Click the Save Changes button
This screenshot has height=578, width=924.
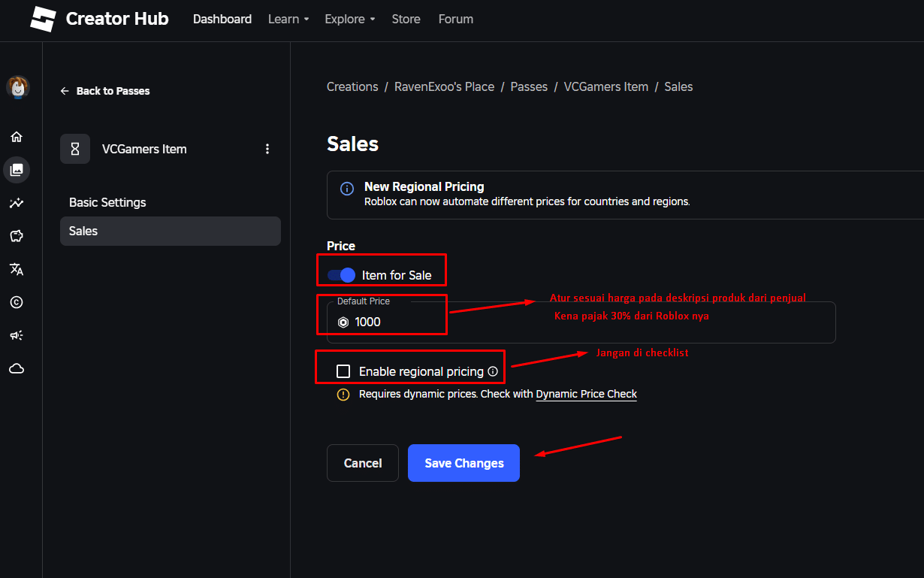click(464, 463)
